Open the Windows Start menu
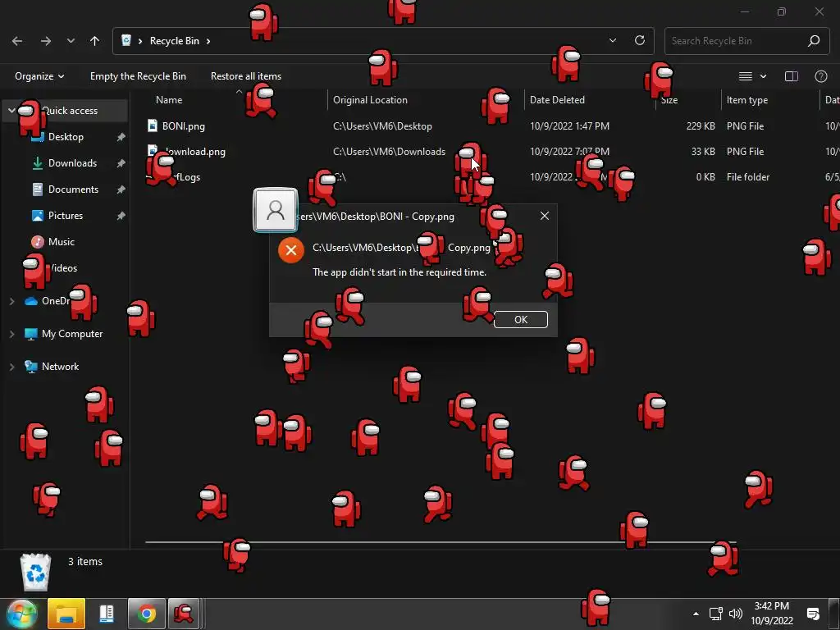This screenshot has height=630, width=840. pos(21,614)
